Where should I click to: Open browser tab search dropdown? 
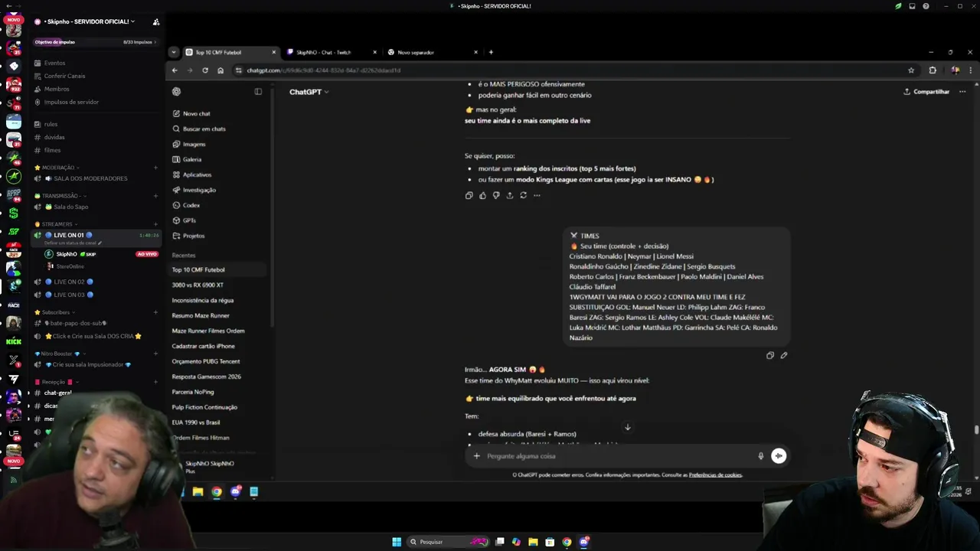pyautogui.click(x=175, y=52)
